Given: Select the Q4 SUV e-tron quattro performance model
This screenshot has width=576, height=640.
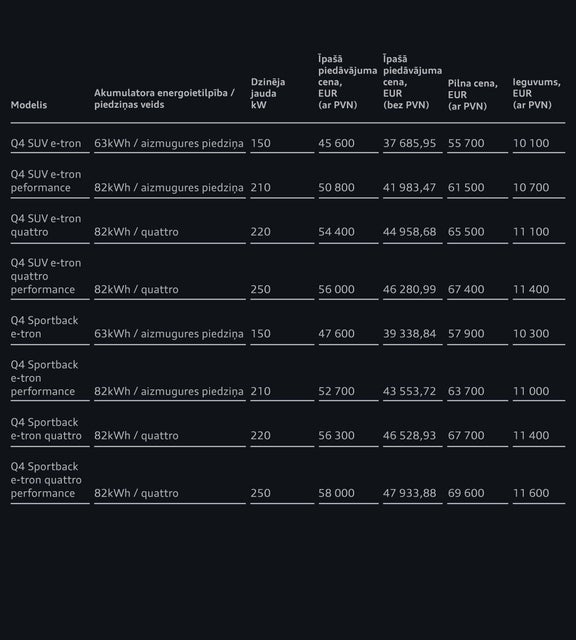Looking at the screenshot, I should [x=46, y=276].
